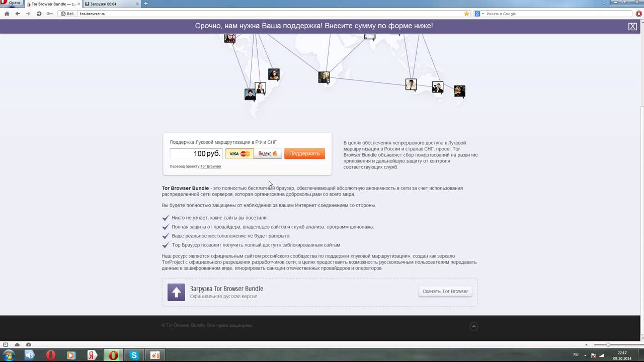Open the clock showing 22:17
The image size is (644, 362).
coord(622,355)
